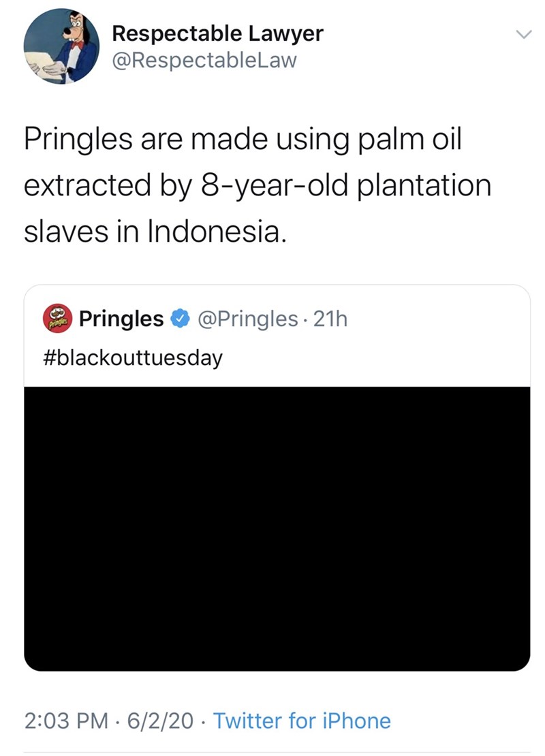The width and height of the screenshot is (545, 756).
Task: Open the Twitter for iPhone source link
Action: point(302,721)
